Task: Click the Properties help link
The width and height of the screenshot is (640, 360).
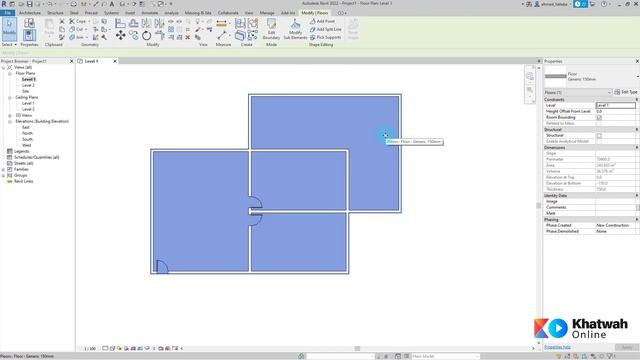Action: [x=557, y=347]
